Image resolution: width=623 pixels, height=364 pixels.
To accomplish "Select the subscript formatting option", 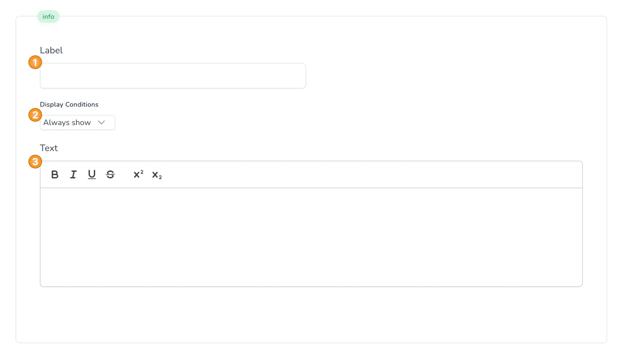I will tap(156, 175).
